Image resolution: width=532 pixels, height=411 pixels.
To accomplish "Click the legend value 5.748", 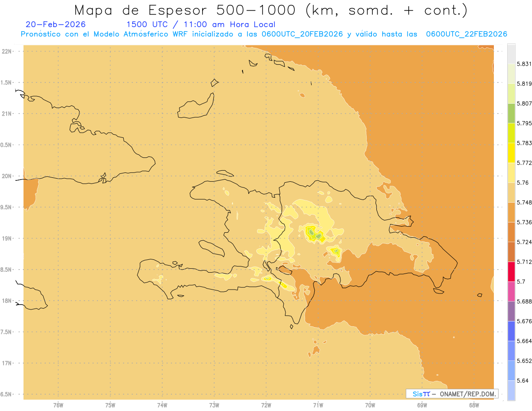I will click(x=524, y=202).
